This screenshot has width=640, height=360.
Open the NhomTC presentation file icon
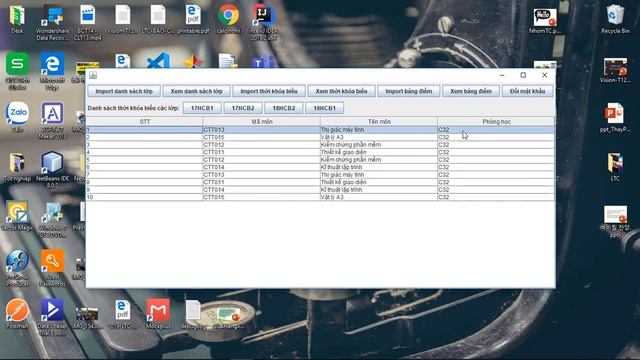pyautogui.click(x=545, y=20)
